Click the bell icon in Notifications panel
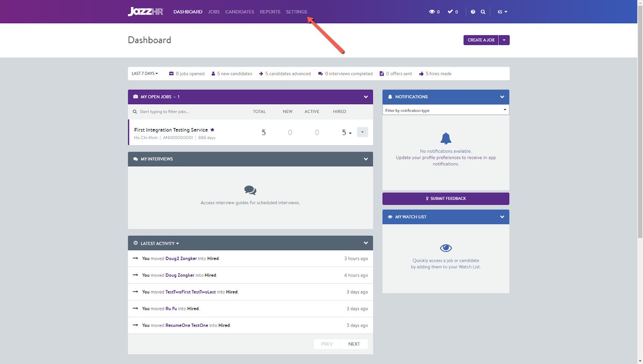Image resolution: width=643 pixels, height=364 pixels. point(446,138)
